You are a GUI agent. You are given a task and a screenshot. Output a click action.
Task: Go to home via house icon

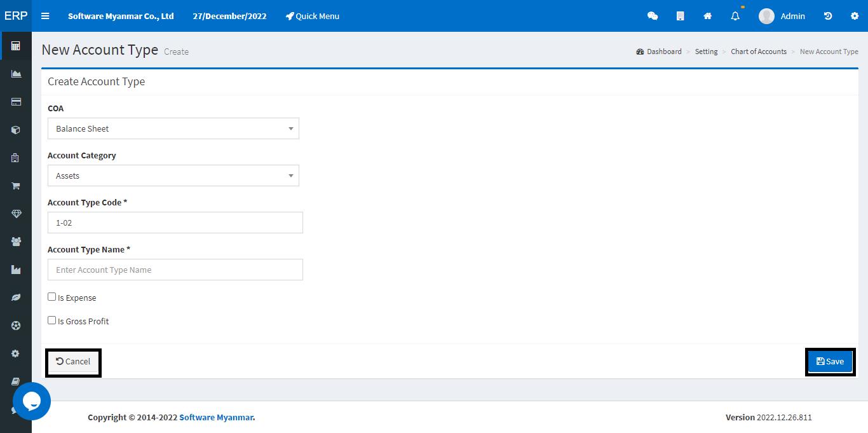[707, 16]
